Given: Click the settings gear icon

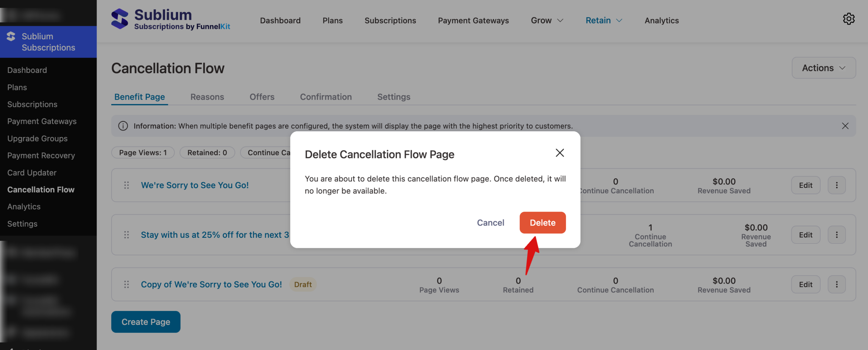Looking at the screenshot, I should click(x=849, y=19).
